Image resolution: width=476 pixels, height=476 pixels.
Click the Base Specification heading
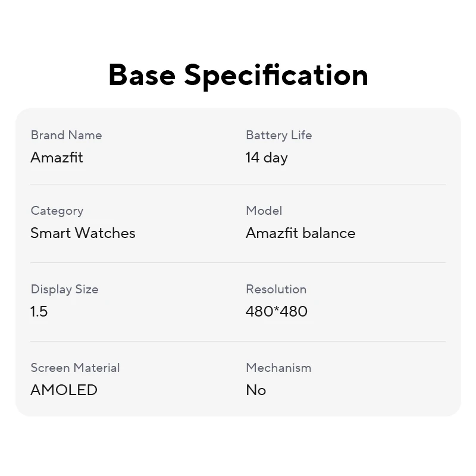239,76
